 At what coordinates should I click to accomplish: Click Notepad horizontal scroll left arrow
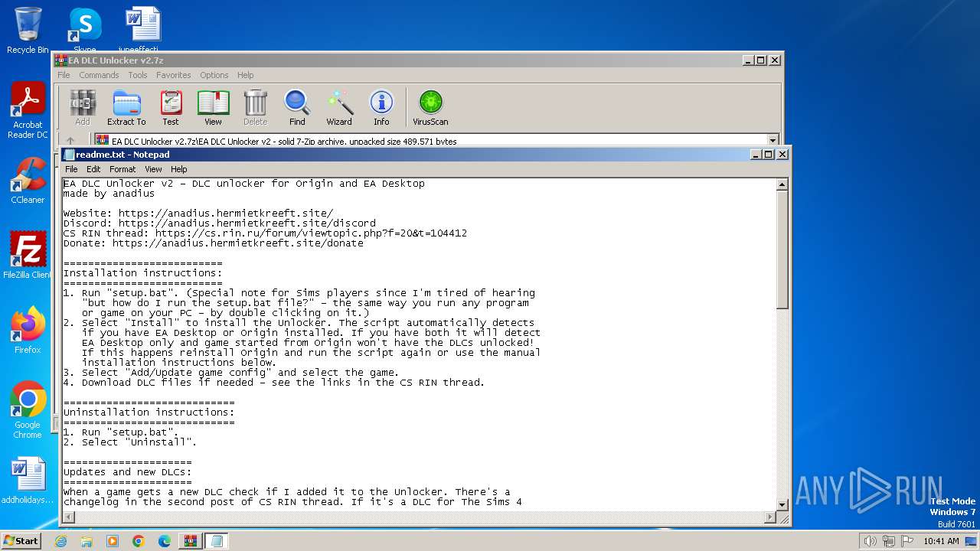[x=70, y=517]
